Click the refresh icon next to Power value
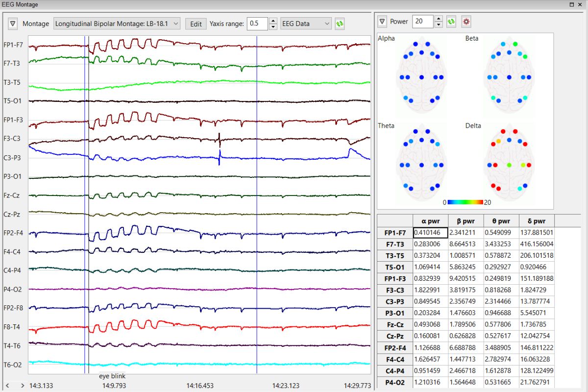 [451, 22]
